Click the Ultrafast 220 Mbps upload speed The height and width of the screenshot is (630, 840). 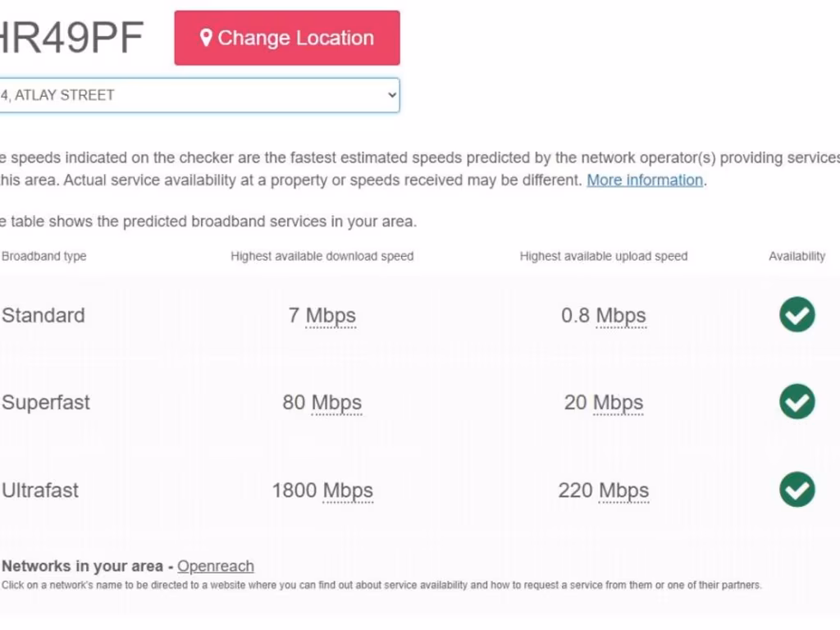(x=604, y=491)
